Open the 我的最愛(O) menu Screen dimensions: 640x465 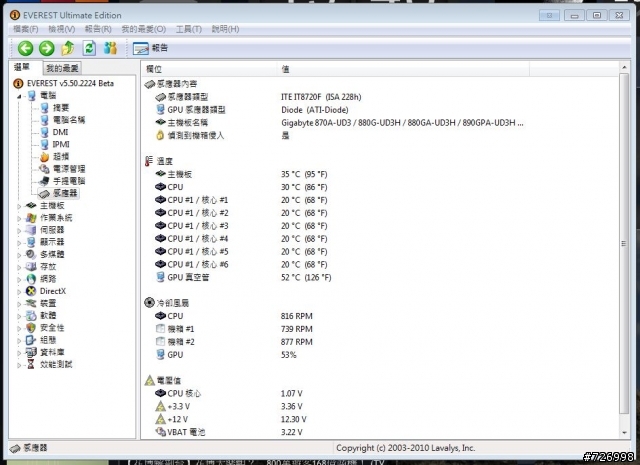(x=144, y=29)
